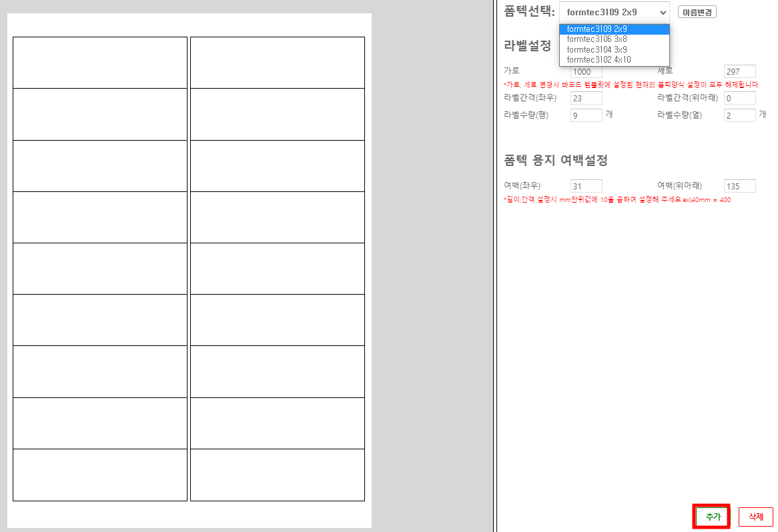Screen dimensions: 778x532
Task: Click the bottom-right label cell in preview
Action: tap(278, 475)
